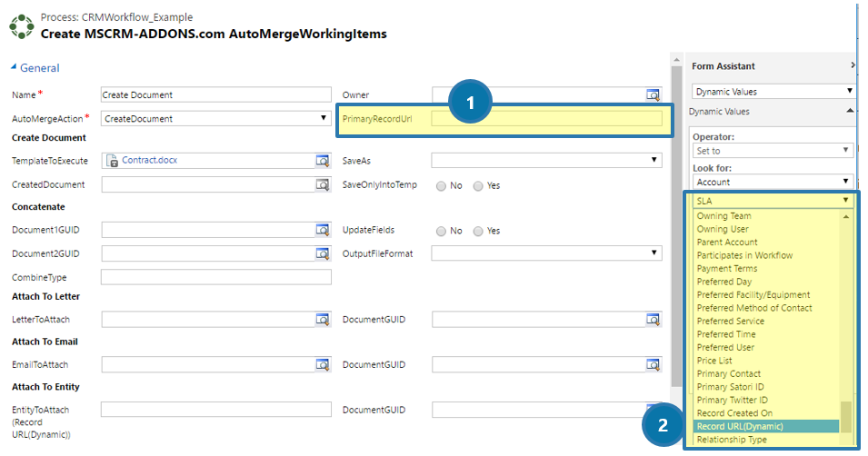Open the SaveAs dropdown
Viewport: 868px width, 456px height.
tap(546, 160)
